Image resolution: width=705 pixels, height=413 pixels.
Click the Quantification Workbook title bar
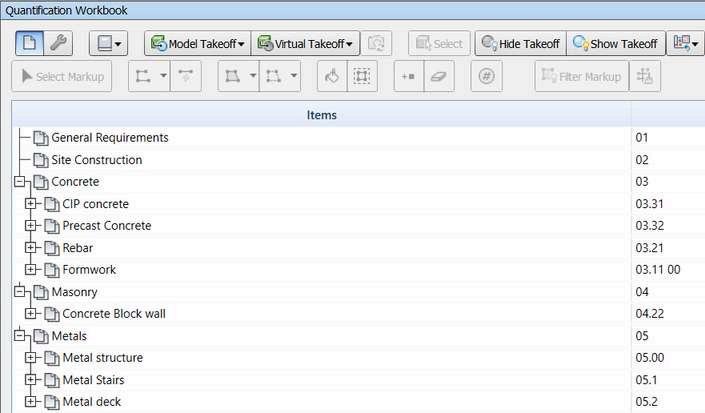tap(352, 10)
